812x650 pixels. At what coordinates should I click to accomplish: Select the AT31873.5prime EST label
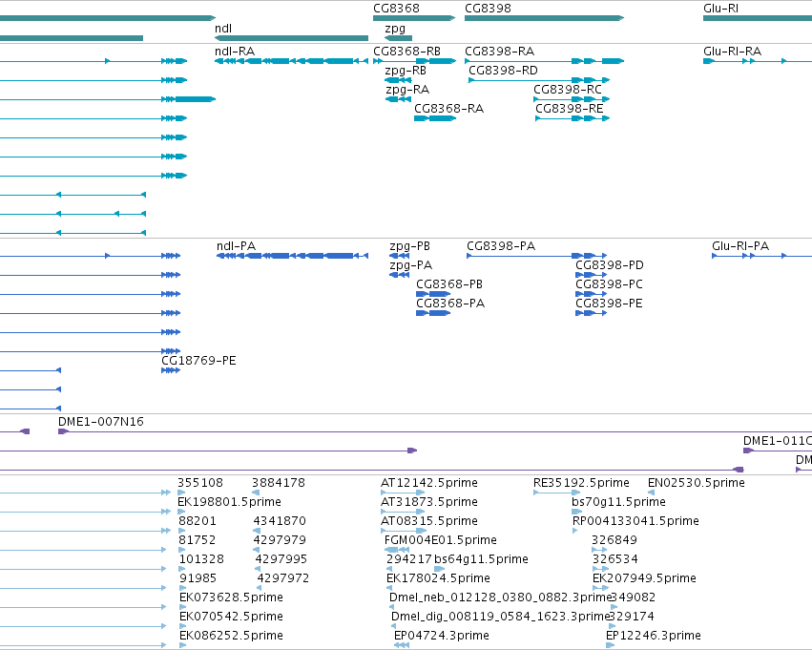point(429,502)
